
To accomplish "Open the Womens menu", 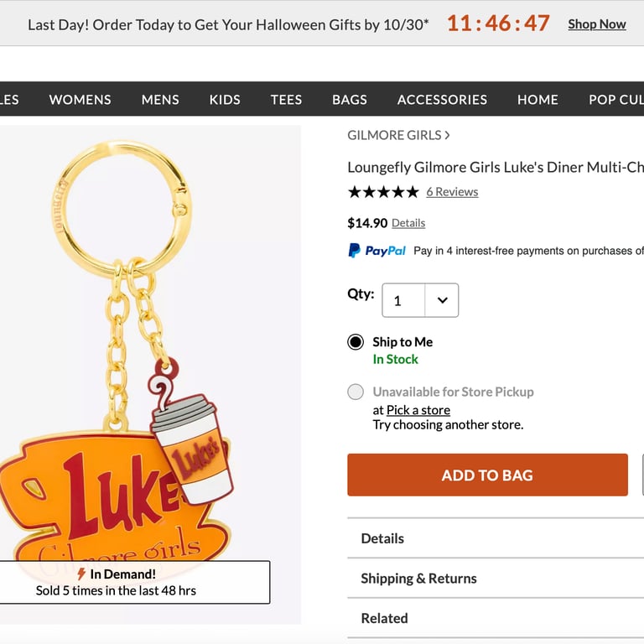I will [x=80, y=99].
